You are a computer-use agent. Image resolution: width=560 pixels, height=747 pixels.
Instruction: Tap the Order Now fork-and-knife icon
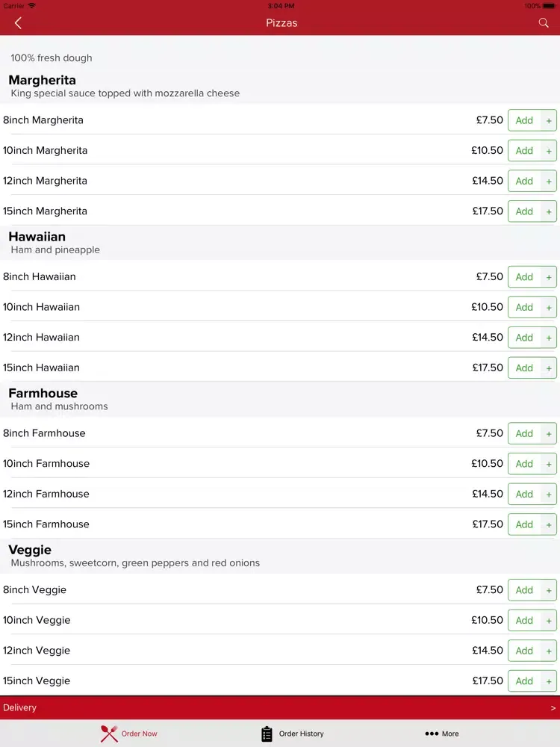[109, 734]
